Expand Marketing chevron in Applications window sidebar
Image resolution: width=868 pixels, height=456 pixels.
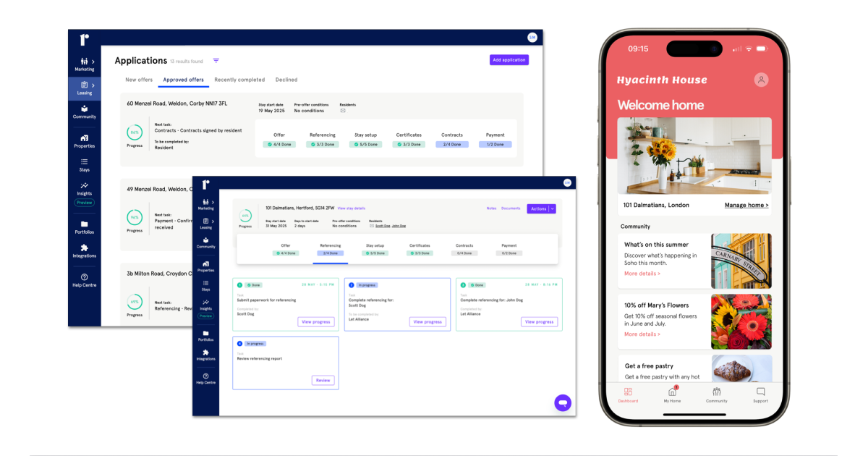93,62
